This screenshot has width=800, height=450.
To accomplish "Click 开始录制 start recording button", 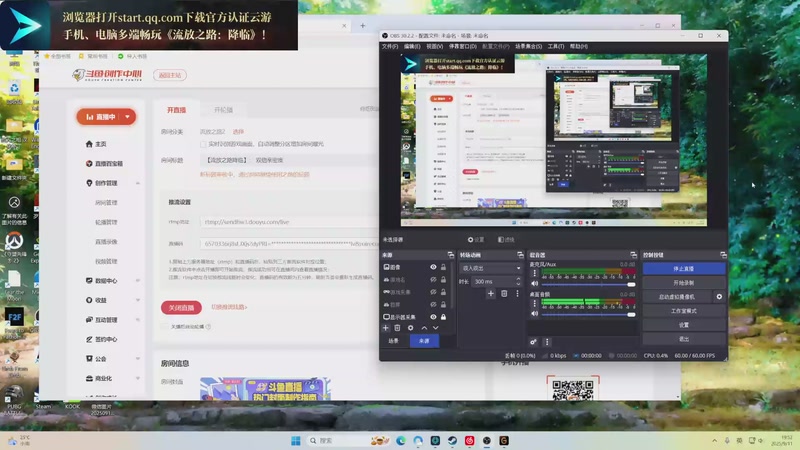I will pyautogui.click(x=684, y=283).
